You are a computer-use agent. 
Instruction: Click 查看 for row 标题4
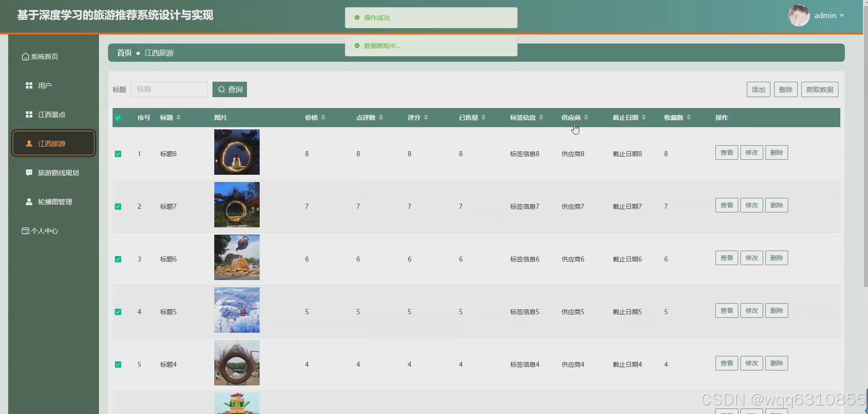click(727, 363)
